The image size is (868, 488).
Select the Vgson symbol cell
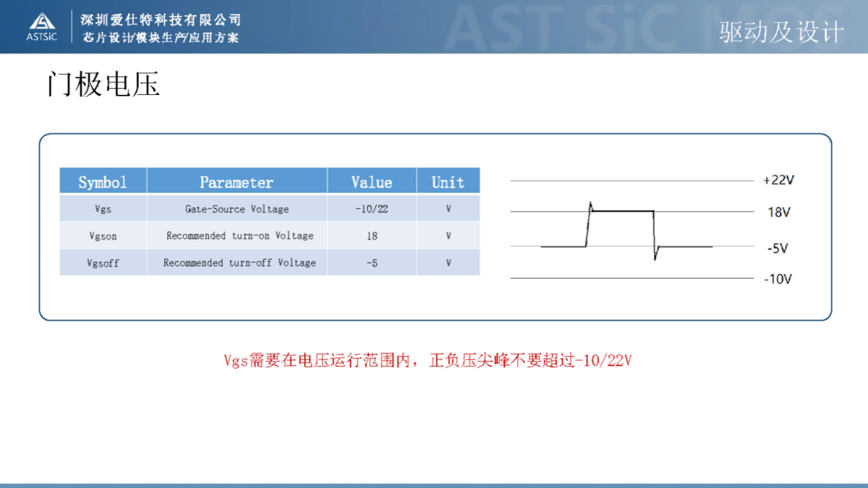103,236
